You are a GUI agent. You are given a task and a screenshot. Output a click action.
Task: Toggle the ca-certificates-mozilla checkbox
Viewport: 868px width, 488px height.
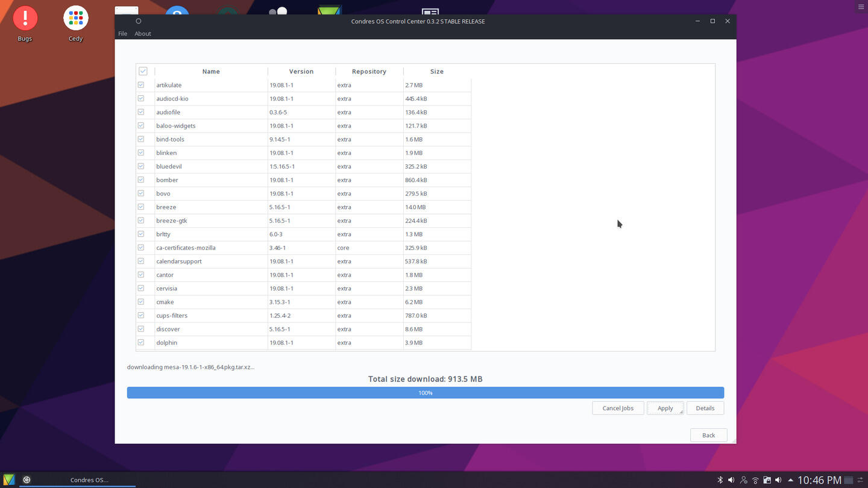point(141,248)
